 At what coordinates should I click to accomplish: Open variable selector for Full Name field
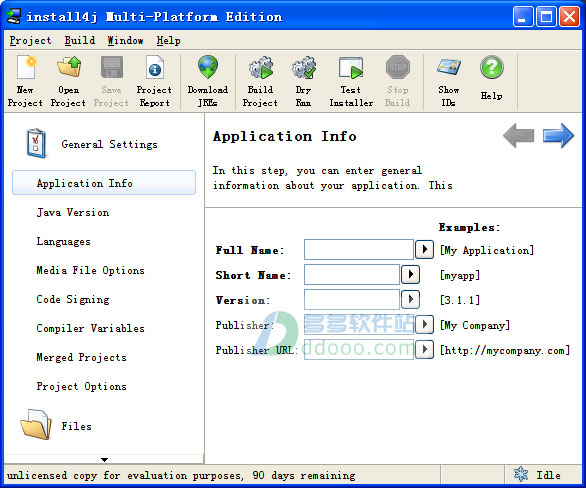[x=424, y=249]
